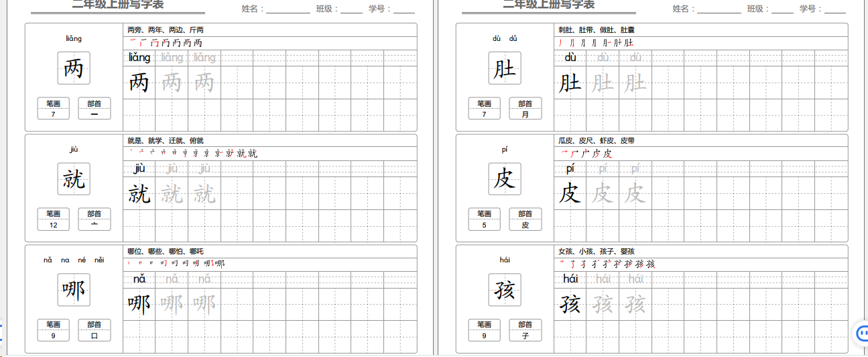Select the 部首 box showing 子

tap(525, 330)
